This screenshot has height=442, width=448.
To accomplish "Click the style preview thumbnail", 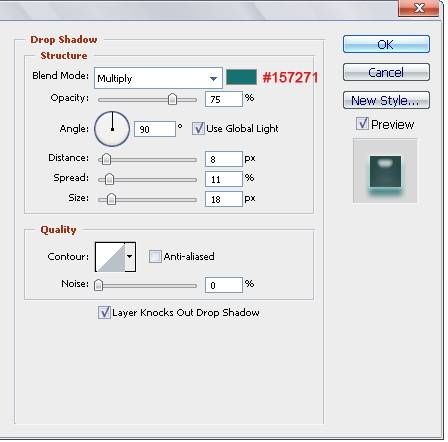I will (385, 171).
